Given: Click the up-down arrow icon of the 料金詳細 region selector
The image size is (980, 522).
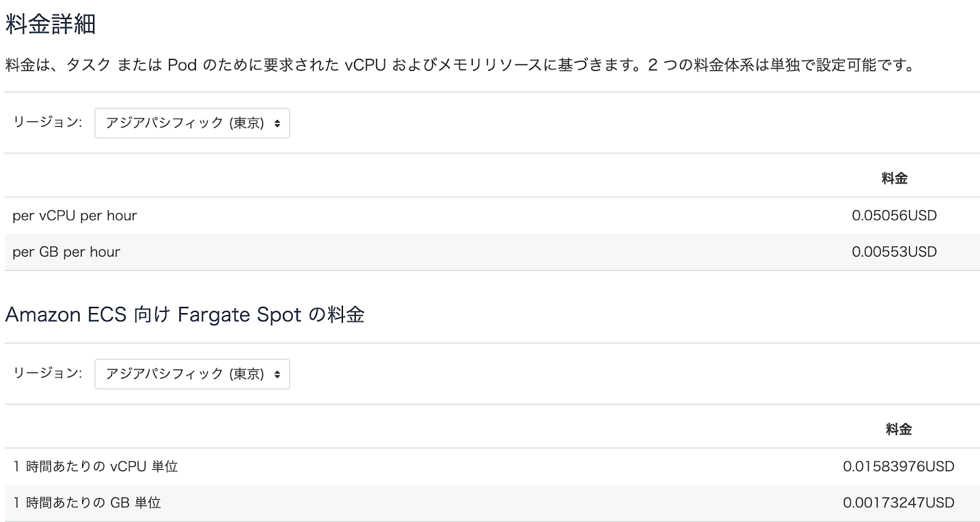Looking at the screenshot, I should coord(277,123).
